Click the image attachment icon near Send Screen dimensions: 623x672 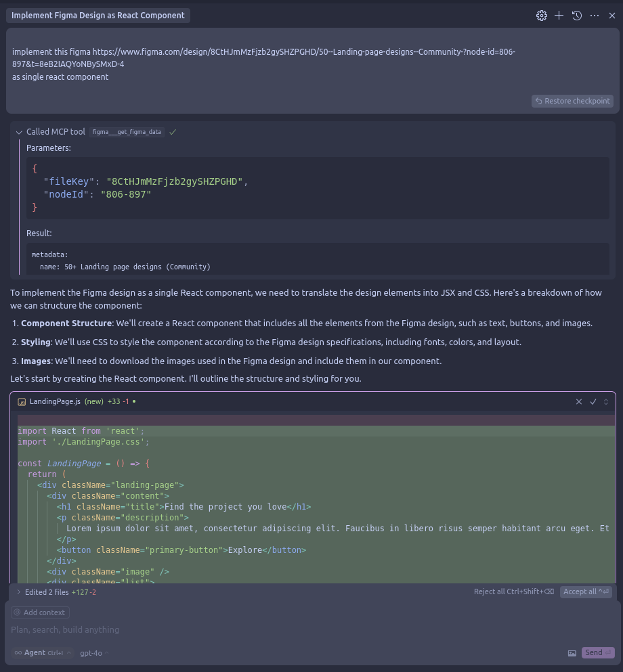572,652
